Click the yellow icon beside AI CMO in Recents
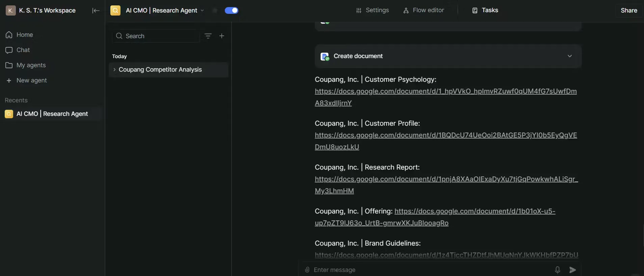 pyautogui.click(x=9, y=114)
